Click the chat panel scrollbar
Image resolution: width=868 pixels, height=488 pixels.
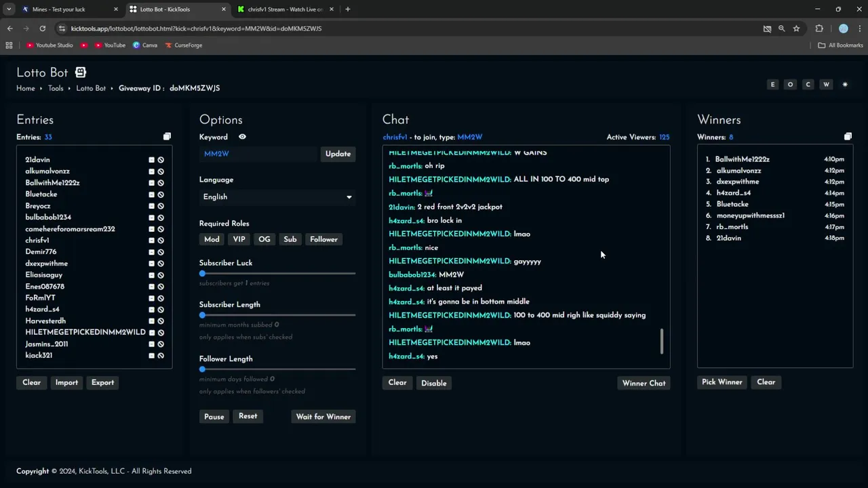click(x=662, y=341)
